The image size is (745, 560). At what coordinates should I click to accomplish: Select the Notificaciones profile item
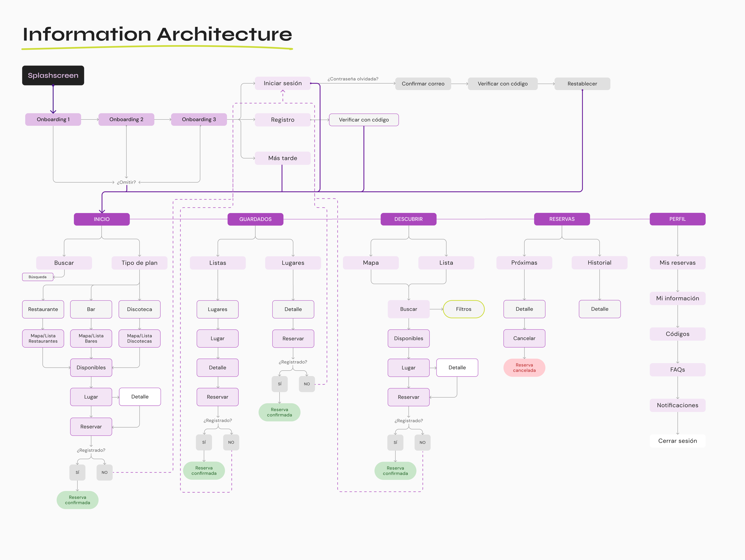coord(677,405)
